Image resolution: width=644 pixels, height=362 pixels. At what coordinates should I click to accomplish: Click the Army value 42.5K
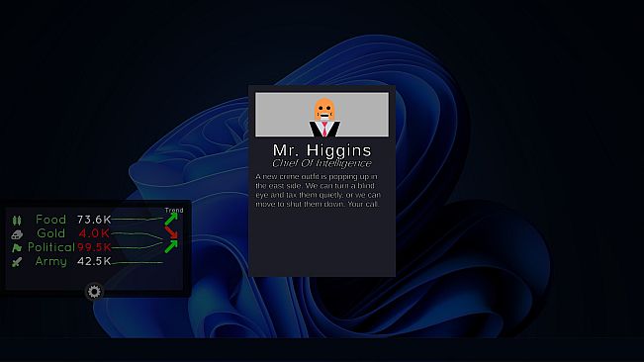[94, 261]
